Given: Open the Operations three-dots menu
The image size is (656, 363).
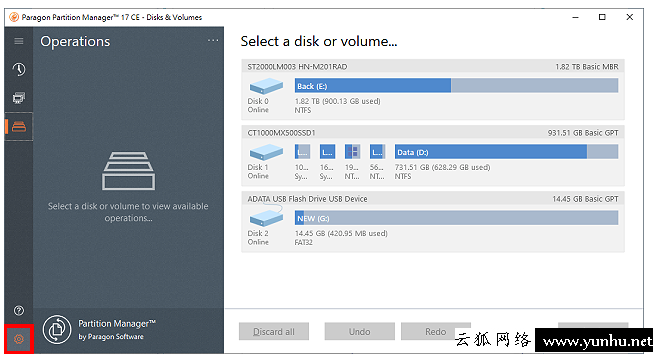Looking at the screenshot, I should [x=213, y=41].
